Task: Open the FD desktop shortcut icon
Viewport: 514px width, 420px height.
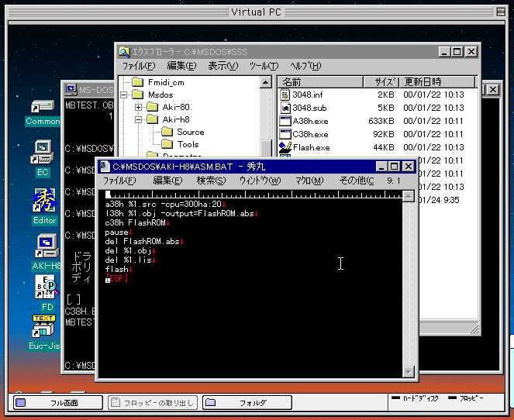Action: pyautogui.click(x=47, y=287)
